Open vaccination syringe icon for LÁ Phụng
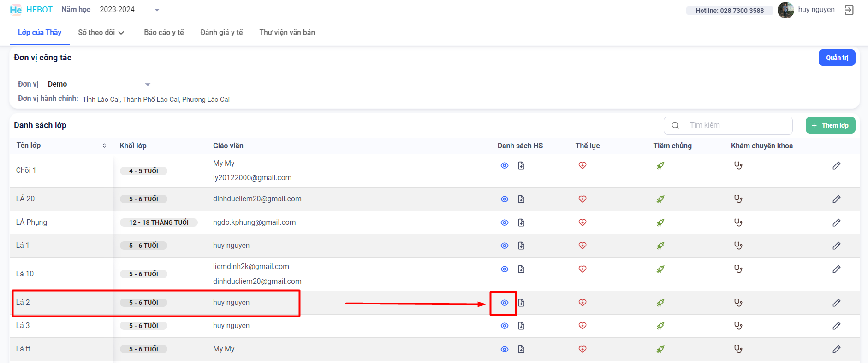The width and height of the screenshot is (868, 363). (660, 222)
